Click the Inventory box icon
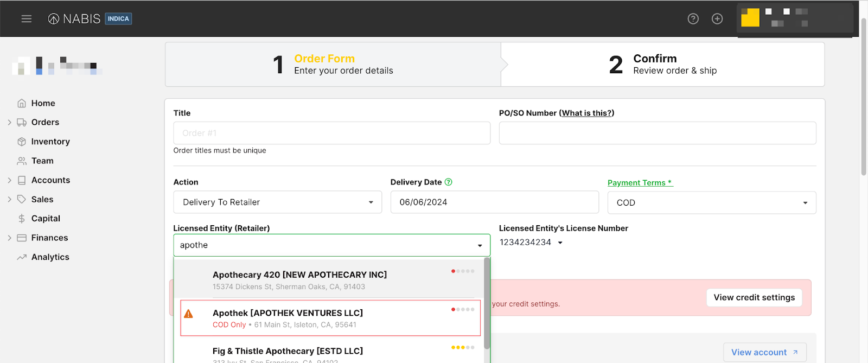 [22, 142]
